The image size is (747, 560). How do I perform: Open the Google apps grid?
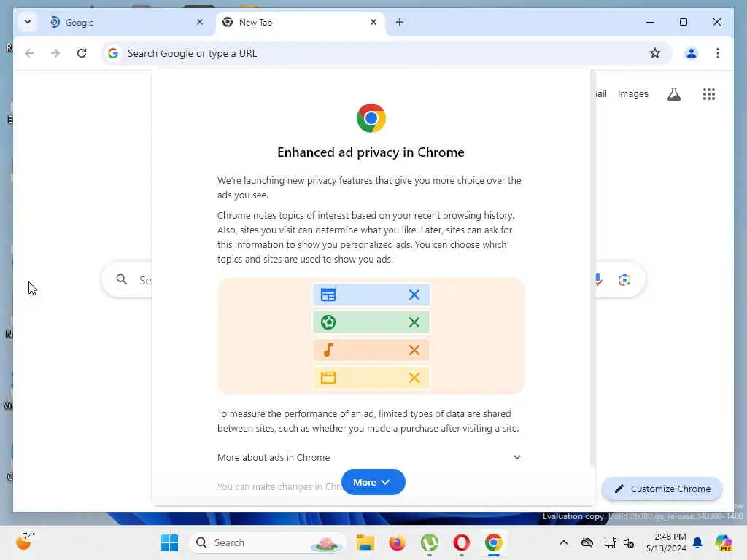tap(709, 94)
